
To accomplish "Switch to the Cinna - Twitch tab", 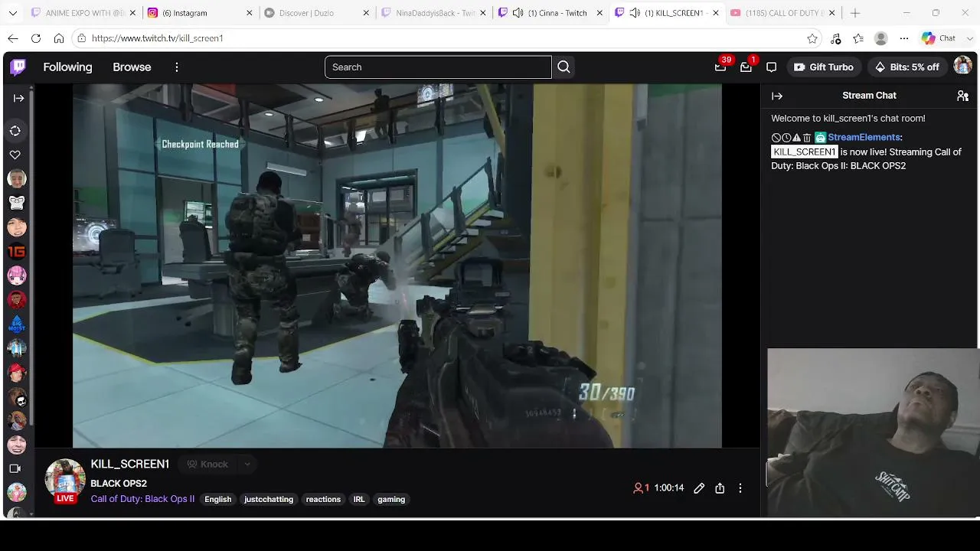I will click(x=550, y=13).
